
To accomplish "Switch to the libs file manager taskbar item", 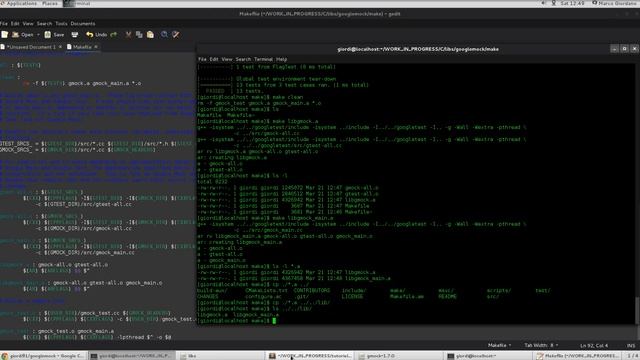I will pos(220,356).
